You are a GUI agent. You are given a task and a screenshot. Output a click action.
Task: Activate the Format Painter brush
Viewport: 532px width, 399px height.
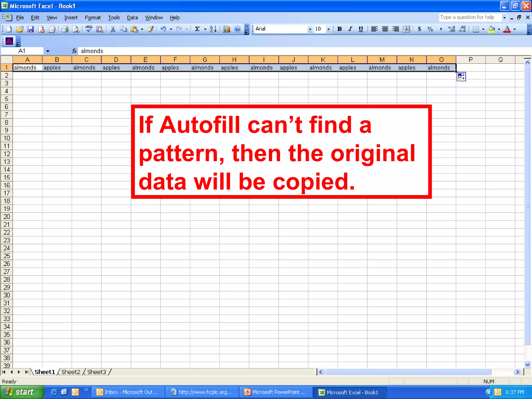coord(150,29)
